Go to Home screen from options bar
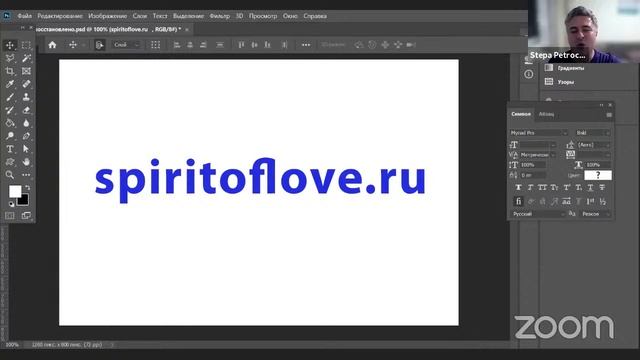 [x=52, y=45]
